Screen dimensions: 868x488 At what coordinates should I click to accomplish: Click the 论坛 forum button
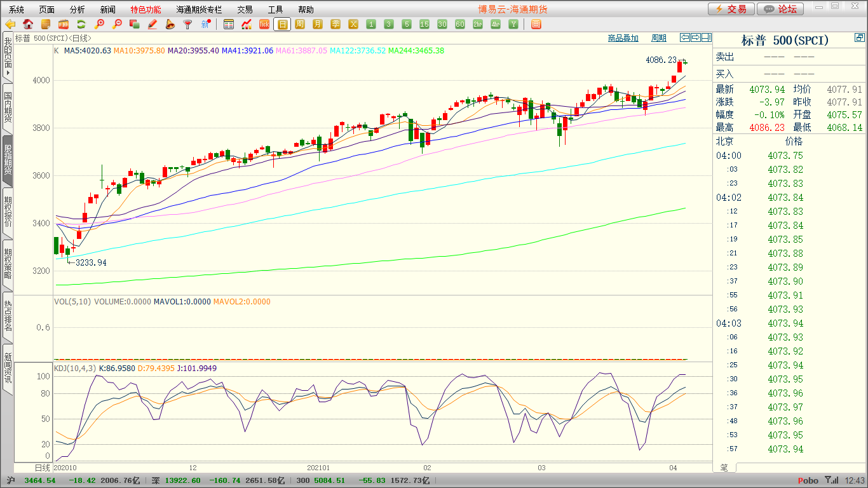(781, 9)
